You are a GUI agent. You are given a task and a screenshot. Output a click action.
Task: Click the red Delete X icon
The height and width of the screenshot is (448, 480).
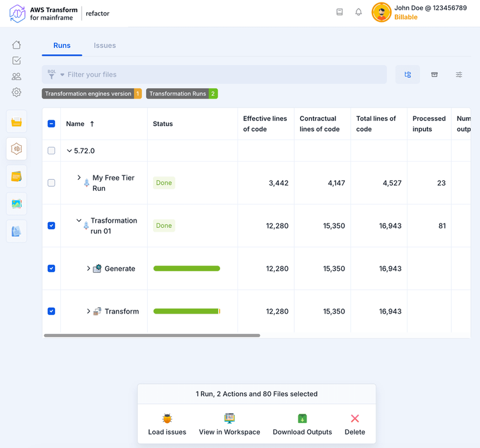point(355,419)
